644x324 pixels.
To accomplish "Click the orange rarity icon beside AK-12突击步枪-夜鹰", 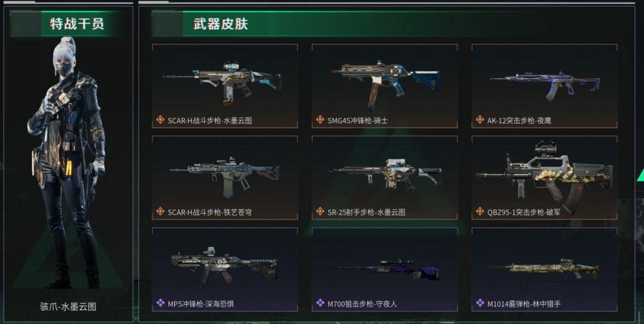I will point(479,120).
